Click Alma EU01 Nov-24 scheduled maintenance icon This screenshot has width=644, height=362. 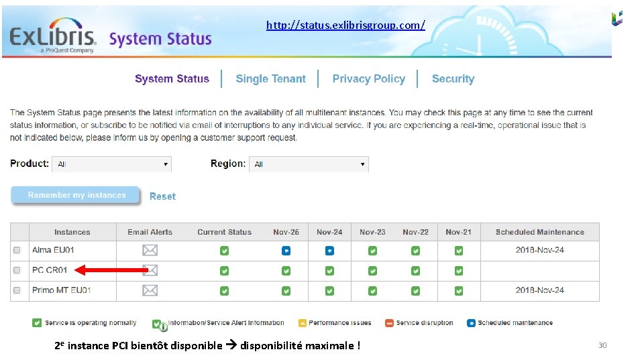coord(329,251)
